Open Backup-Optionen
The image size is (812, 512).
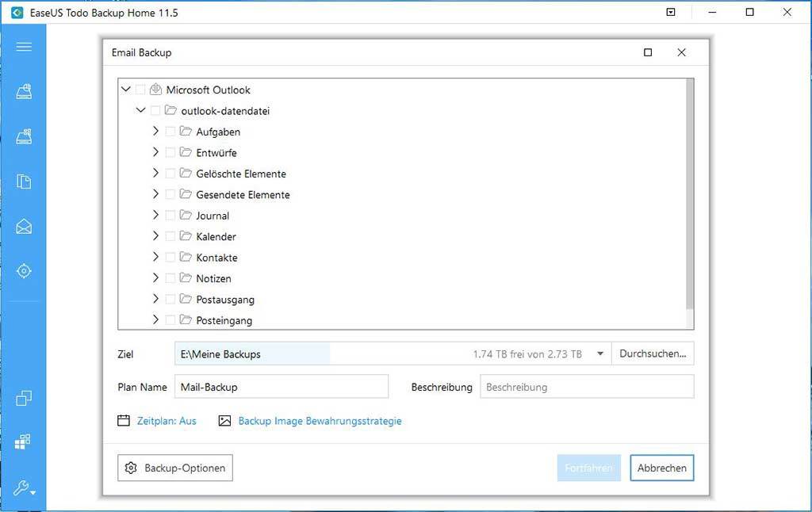coord(175,468)
